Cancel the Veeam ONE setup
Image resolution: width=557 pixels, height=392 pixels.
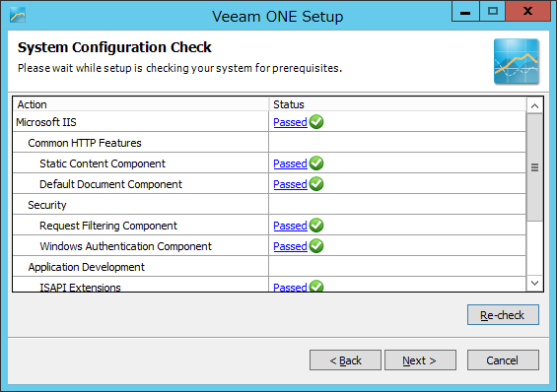point(503,360)
